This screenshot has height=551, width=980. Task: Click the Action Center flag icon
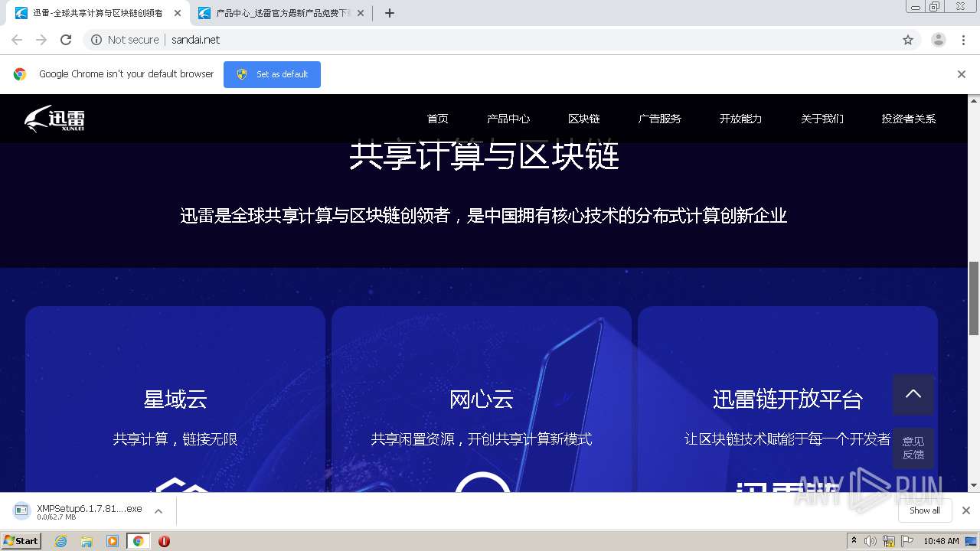pos(907,541)
